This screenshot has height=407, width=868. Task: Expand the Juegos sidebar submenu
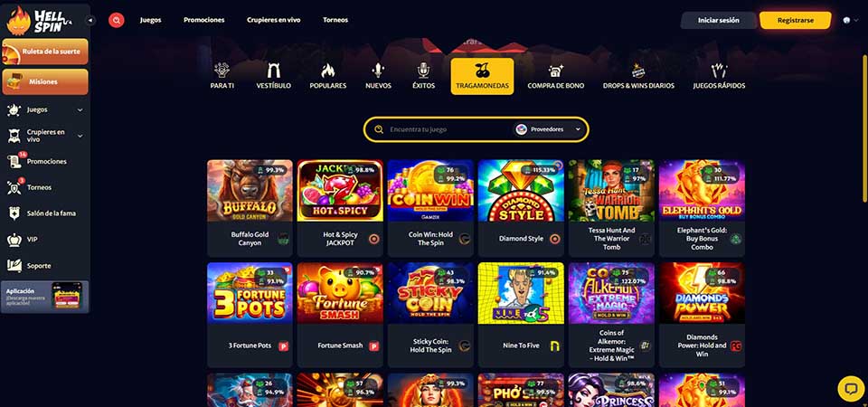tap(80, 109)
